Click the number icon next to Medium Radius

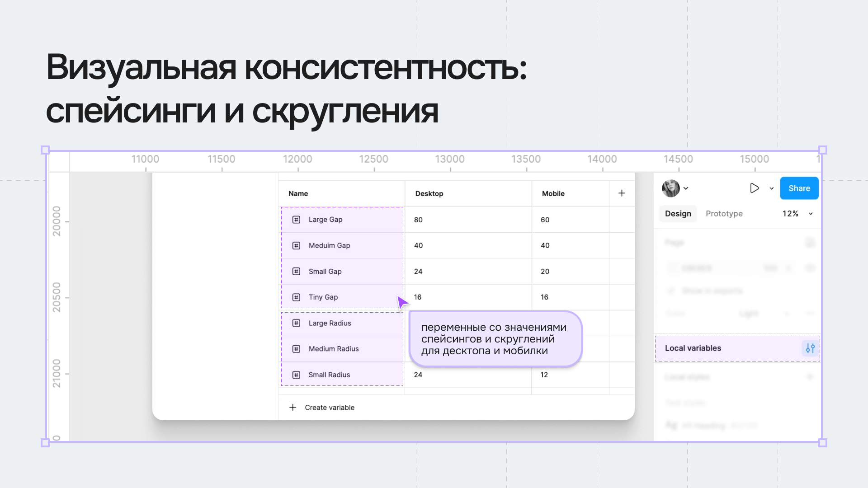pos(296,348)
